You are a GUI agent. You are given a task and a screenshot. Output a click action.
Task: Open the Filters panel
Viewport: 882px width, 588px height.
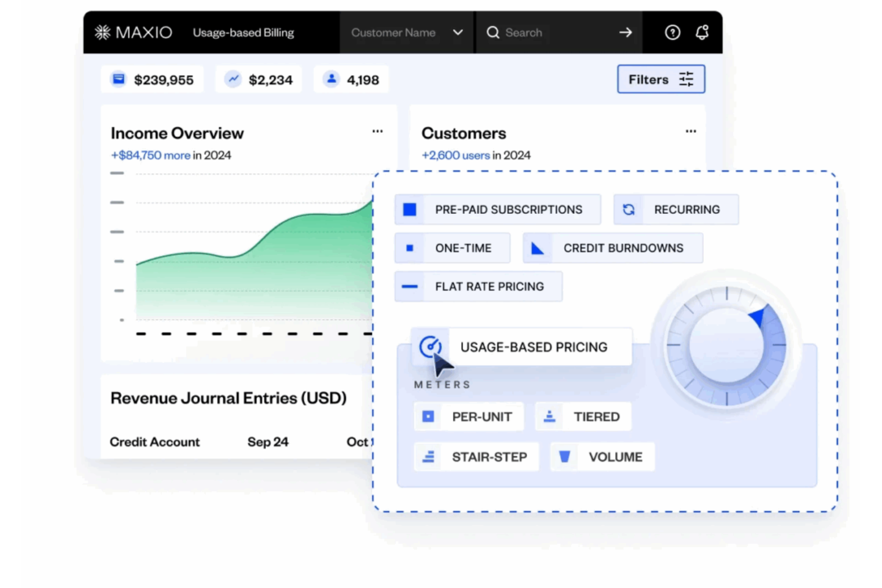point(660,79)
